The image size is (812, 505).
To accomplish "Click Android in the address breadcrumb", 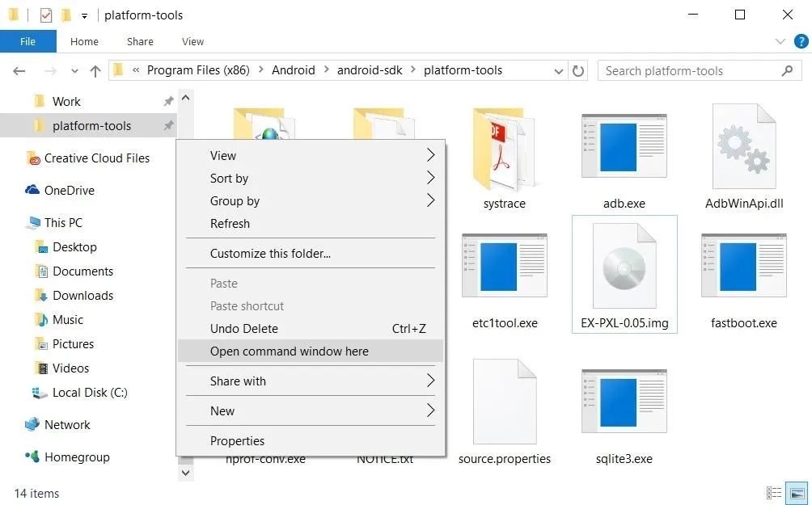I will (293, 70).
